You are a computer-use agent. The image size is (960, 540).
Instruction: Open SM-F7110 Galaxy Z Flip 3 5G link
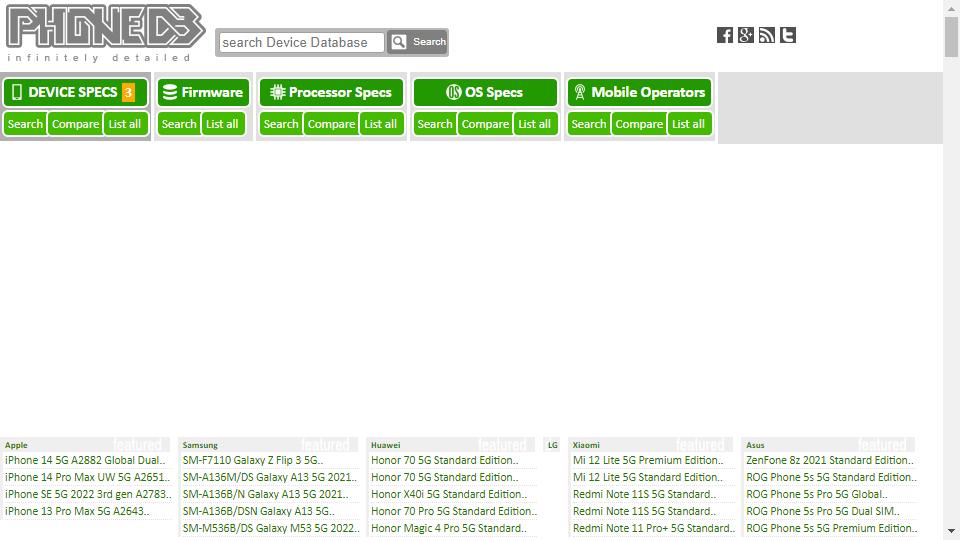[253, 460]
